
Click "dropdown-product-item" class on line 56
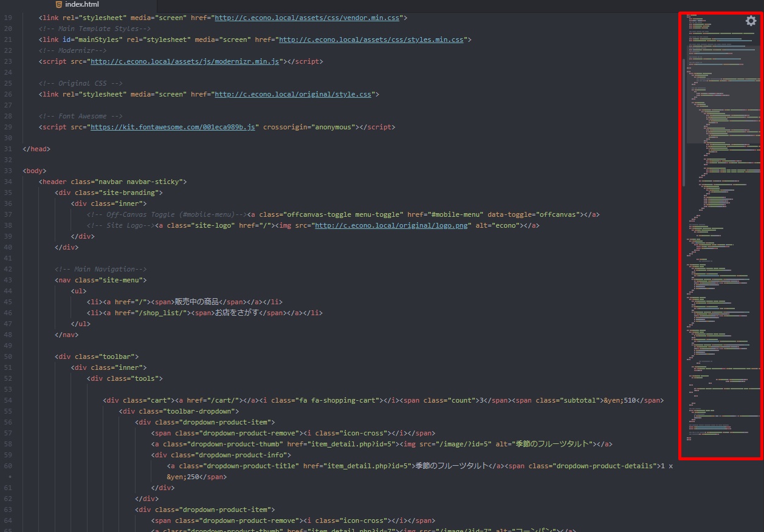[227, 422]
